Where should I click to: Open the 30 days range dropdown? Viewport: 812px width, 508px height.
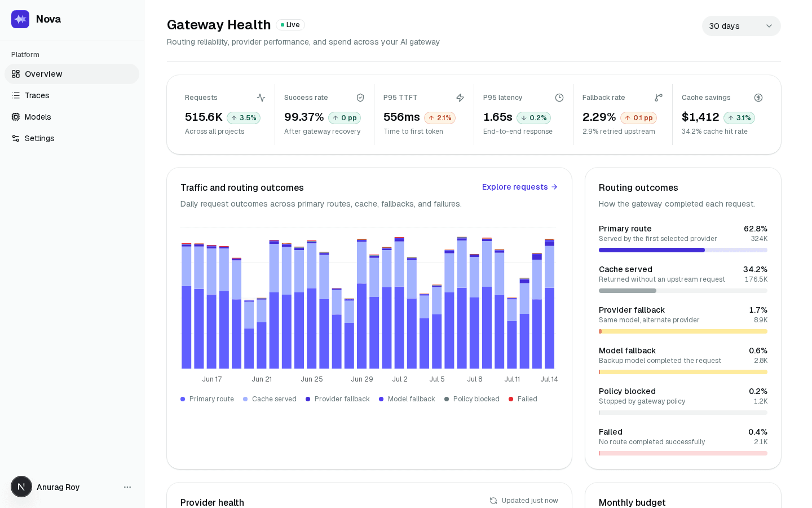pos(741,26)
